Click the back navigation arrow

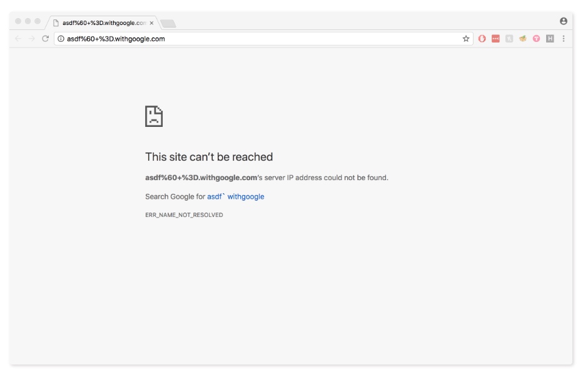(18, 39)
